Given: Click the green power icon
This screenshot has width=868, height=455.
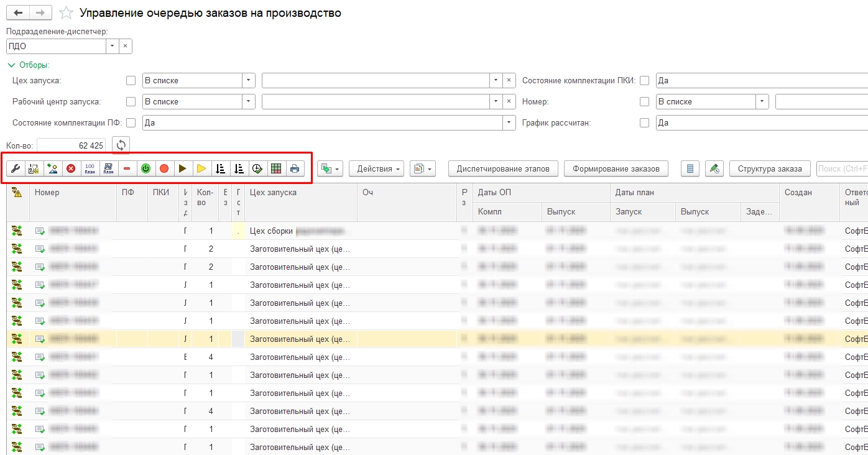Looking at the screenshot, I should 145,168.
